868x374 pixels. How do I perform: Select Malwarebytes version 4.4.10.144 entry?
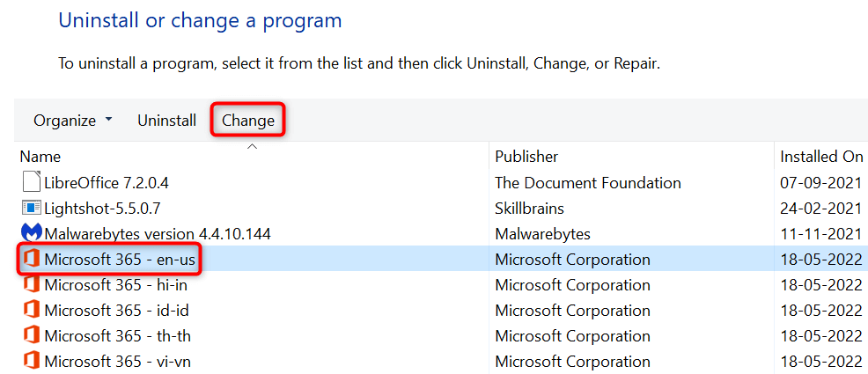tap(158, 234)
